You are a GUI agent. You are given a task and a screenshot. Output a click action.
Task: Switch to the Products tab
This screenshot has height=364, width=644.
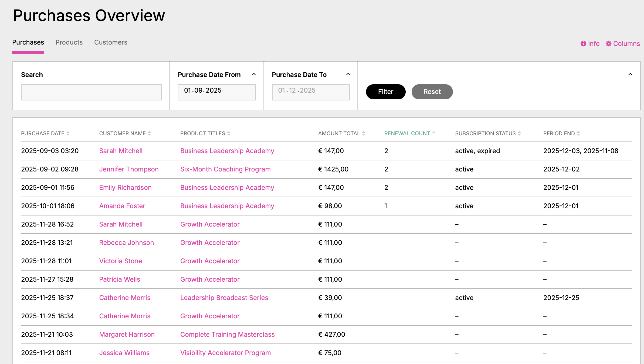[x=69, y=42]
